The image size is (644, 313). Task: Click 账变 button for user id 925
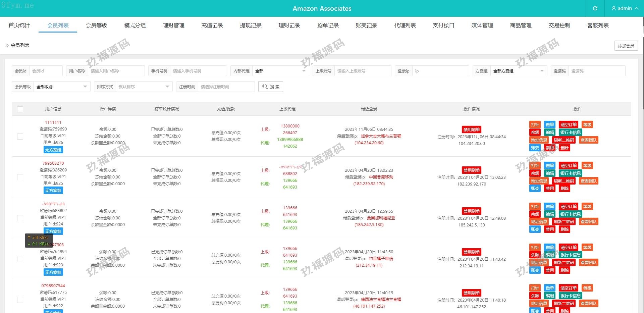535,189
